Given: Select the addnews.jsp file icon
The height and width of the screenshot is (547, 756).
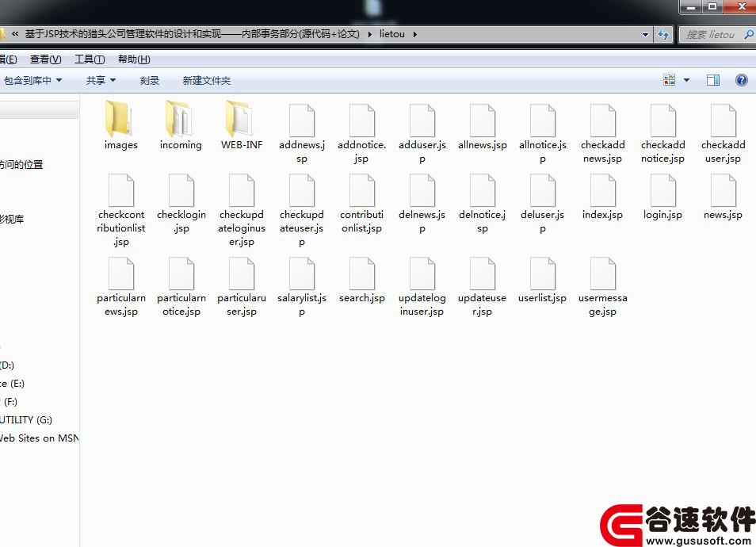Looking at the screenshot, I should (302, 120).
